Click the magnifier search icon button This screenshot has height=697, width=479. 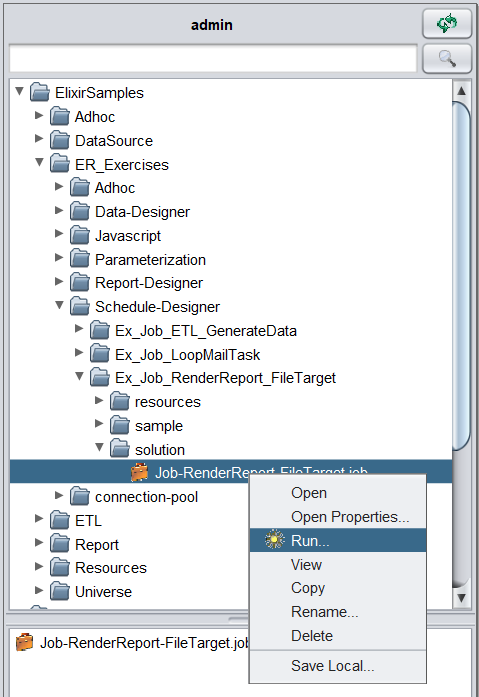(x=447, y=58)
